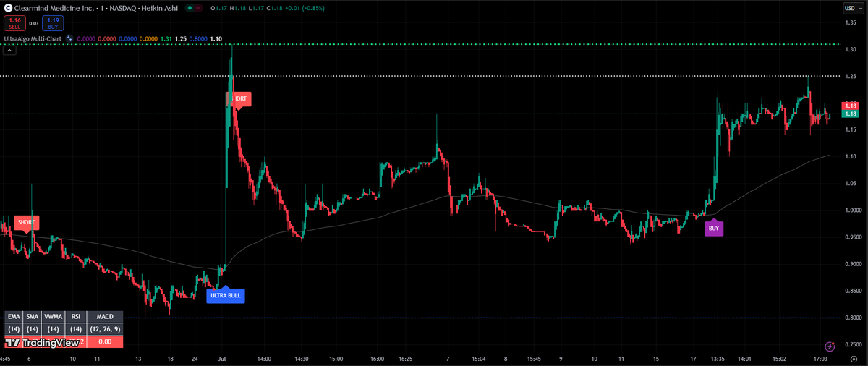Click the 0.00 MACD value cell
This screenshot has height=366, width=868.
[105, 341]
